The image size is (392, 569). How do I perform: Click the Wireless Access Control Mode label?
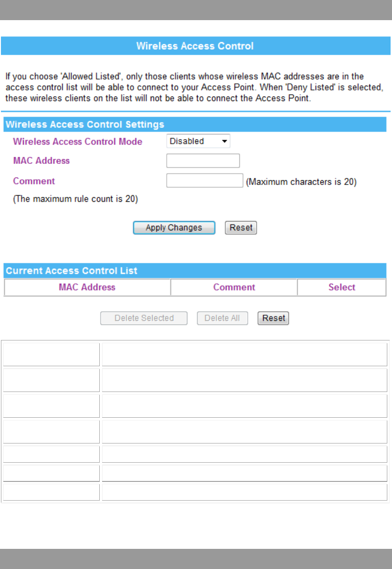click(78, 141)
